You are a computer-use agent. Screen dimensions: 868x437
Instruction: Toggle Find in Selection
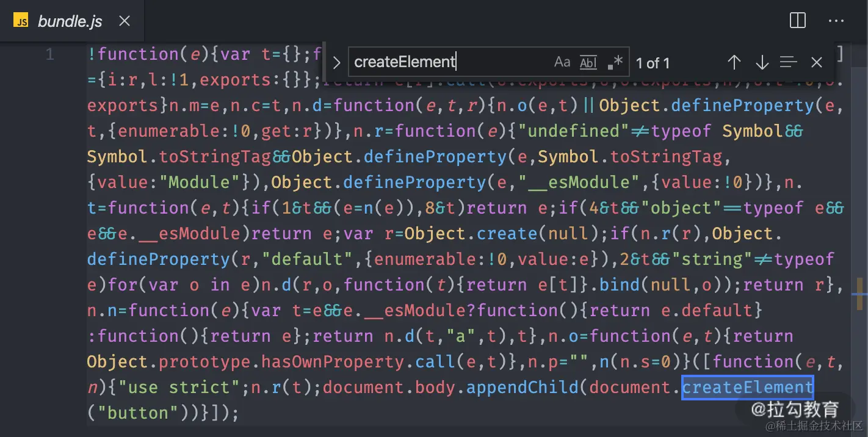(789, 62)
